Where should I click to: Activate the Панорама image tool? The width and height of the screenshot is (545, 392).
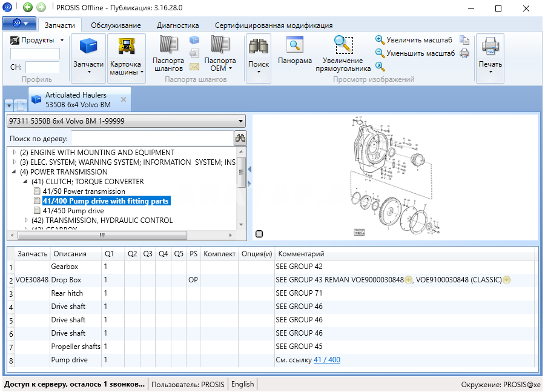click(295, 51)
